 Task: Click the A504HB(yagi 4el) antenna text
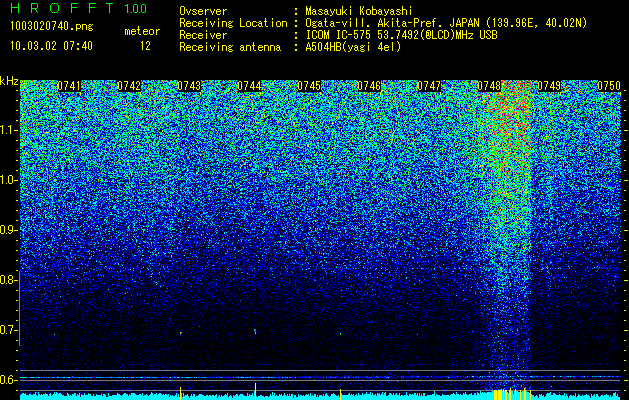tap(353, 47)
